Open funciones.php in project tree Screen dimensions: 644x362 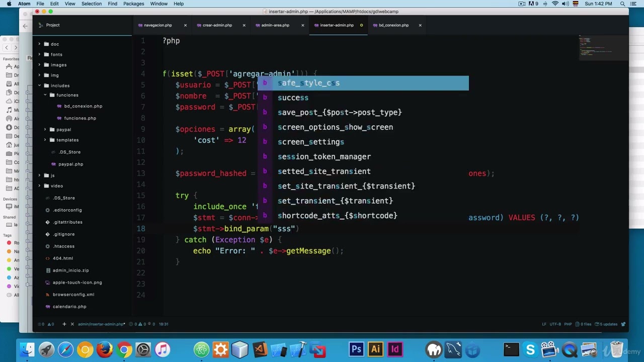click(80, 118)
